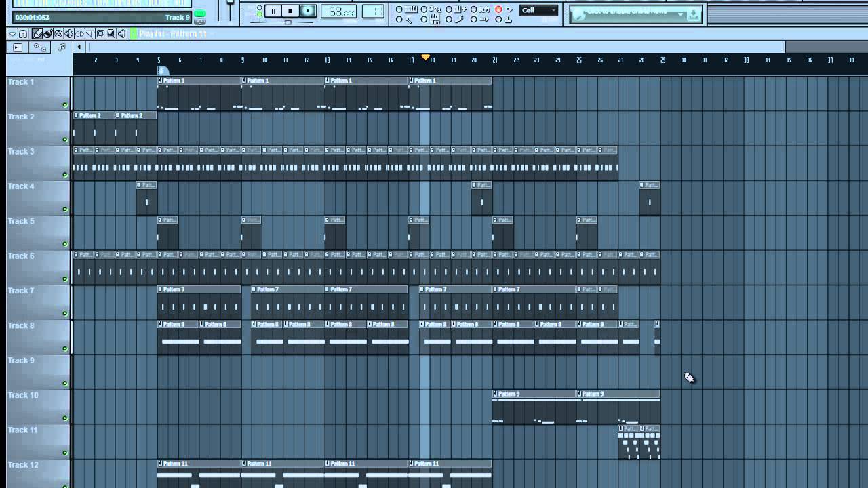The height and width of the screenshot is (488, 868).
Task: Mute Track 8 using its green light
Action: pyautogui.click(x=65, y=348)
